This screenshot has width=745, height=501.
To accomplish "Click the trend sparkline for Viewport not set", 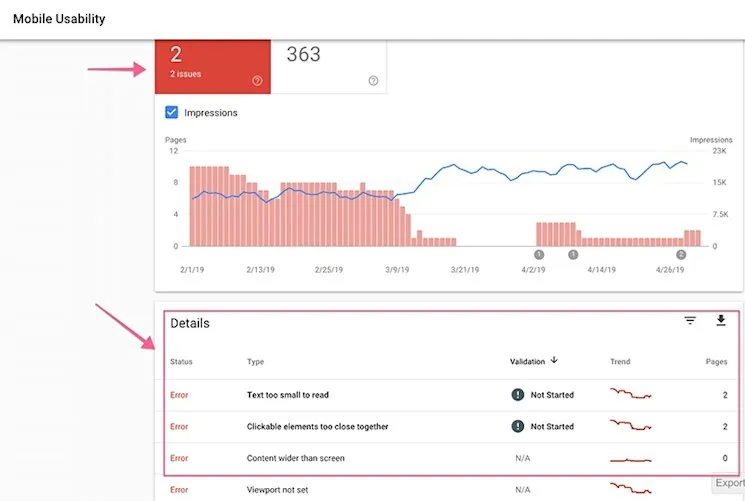I will (630, 488).
